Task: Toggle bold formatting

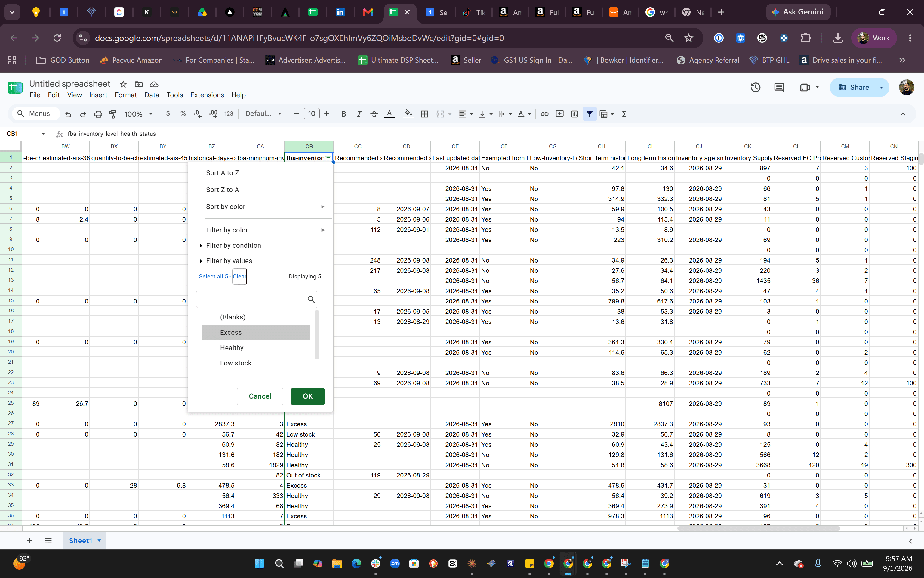Action: coord(343,114)
